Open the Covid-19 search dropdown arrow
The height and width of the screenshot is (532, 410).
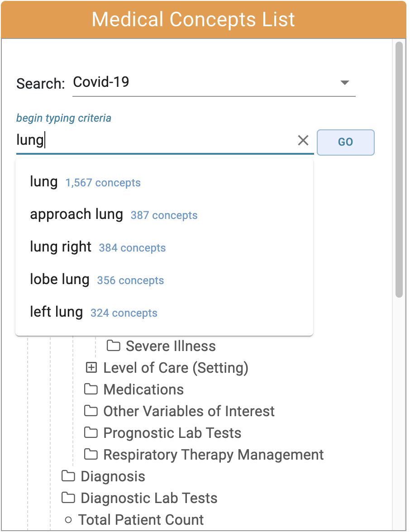pos(345,82)
